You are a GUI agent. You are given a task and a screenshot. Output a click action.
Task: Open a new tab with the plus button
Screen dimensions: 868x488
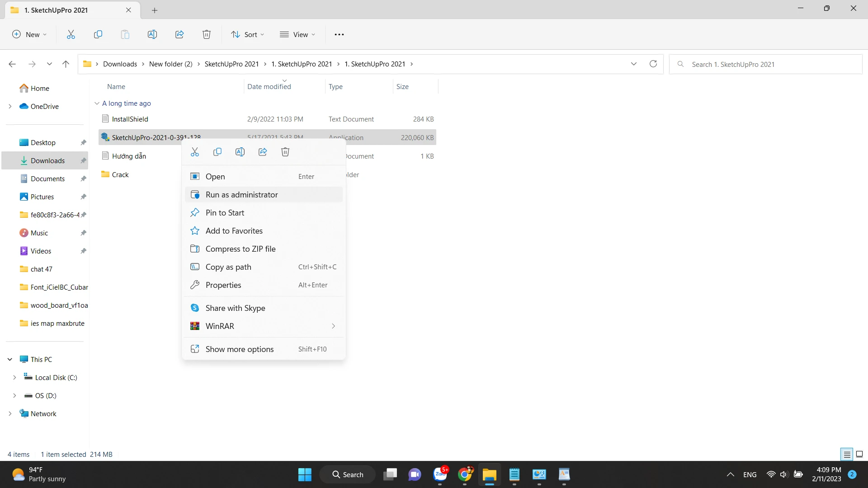(155, 10)
